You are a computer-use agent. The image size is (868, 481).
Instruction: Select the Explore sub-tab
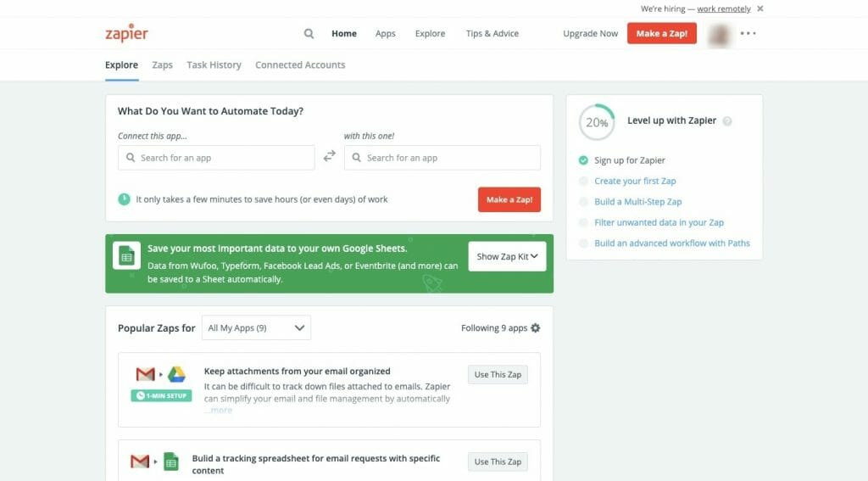point(122,64)
